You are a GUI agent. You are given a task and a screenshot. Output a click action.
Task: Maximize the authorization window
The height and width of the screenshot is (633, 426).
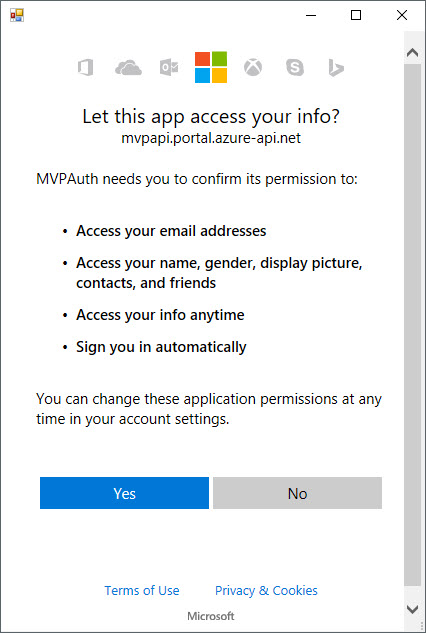[x=356, y=15]
